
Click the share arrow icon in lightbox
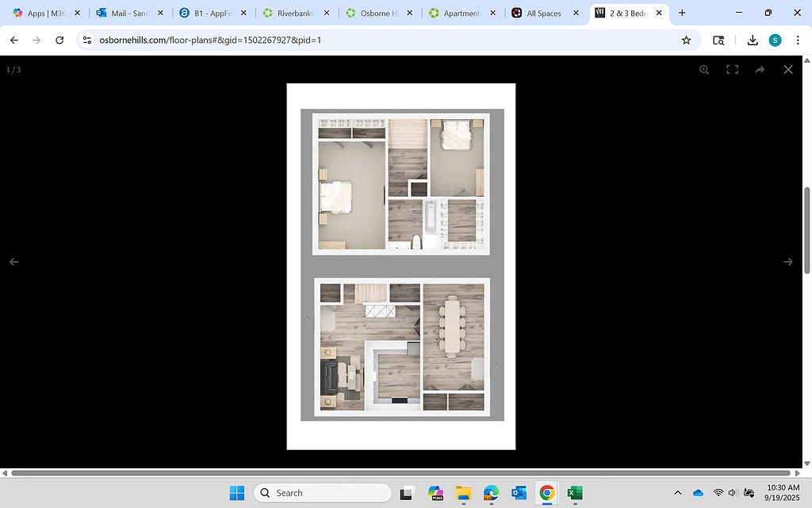click(x=760, y=70)
